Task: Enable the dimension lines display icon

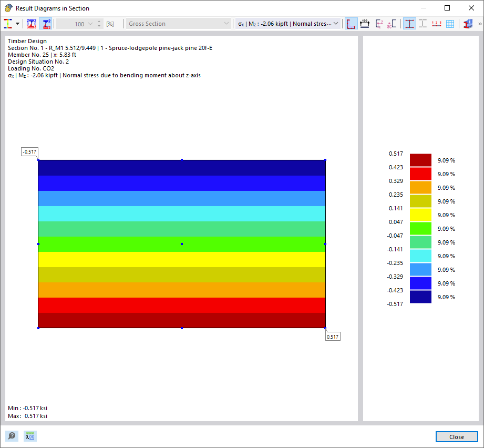Action: 365,23
